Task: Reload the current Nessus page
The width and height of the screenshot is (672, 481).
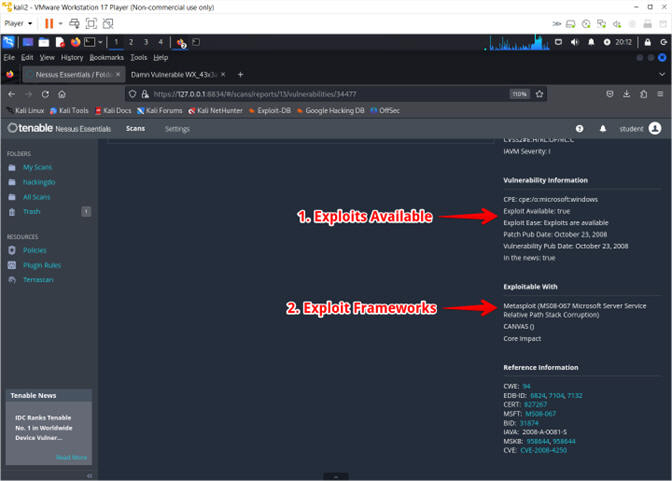Action: coord(45,94)
